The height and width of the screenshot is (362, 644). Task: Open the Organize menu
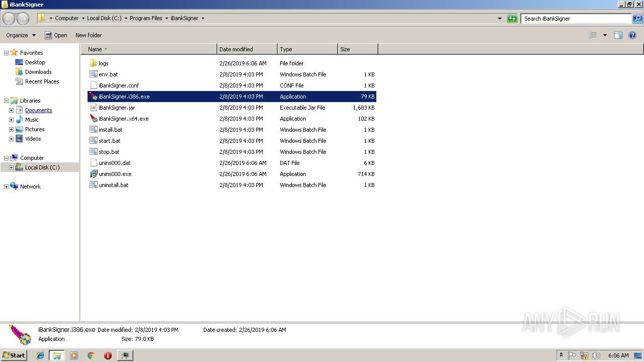pos(21,35)
